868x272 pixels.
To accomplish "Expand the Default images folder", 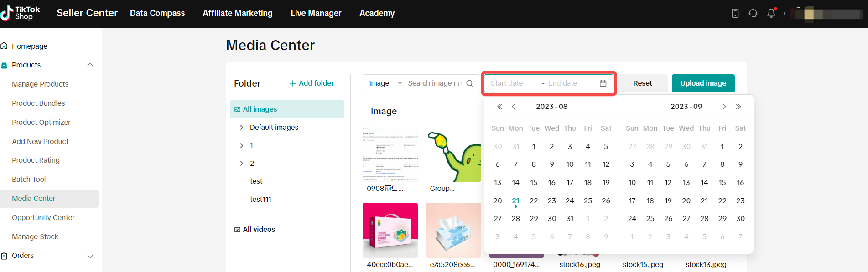I will click(242, 128).
